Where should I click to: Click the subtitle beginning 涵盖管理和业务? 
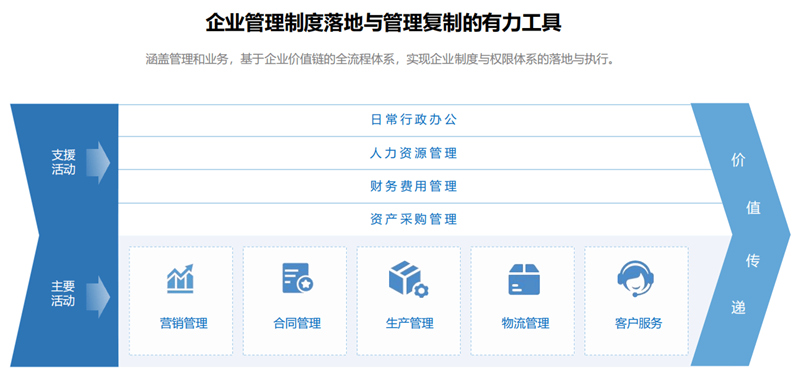click(x=380, y=60)
